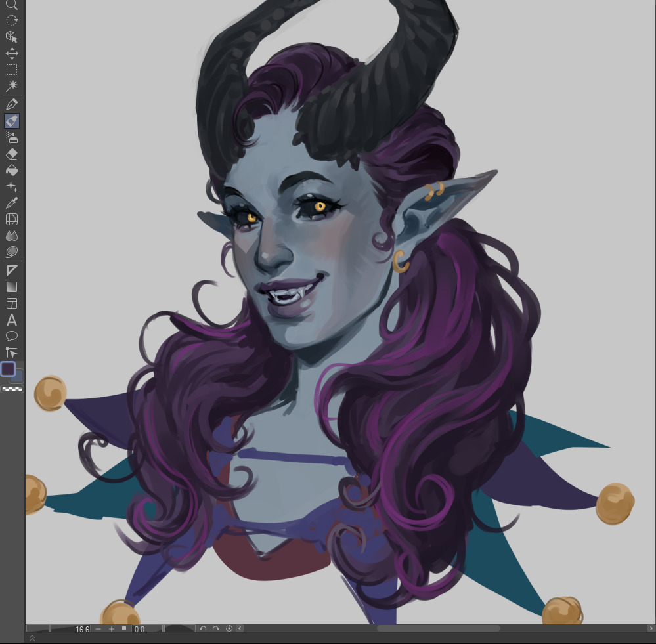The width and height of the screenshot is (656, 644).
Task: Click the left scroll arrow of the horizontal scrollbar
Action: click(240, 628)
